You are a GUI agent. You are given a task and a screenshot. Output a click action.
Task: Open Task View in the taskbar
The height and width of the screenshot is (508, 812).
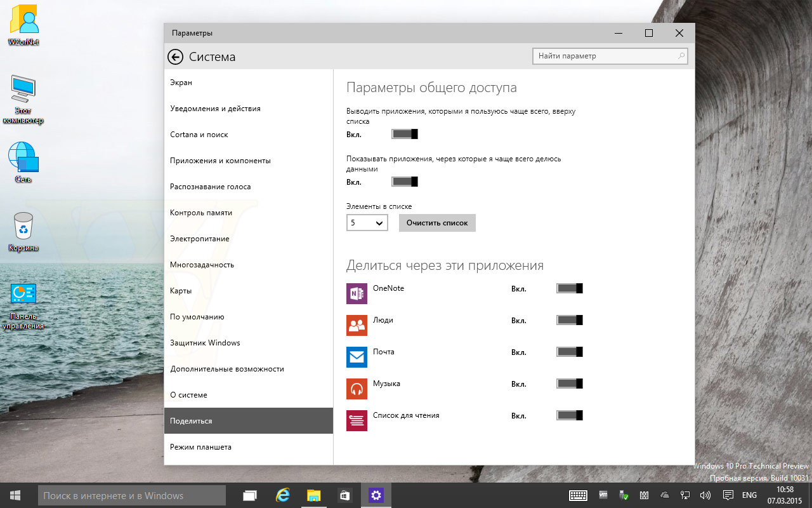click(250, 495)
